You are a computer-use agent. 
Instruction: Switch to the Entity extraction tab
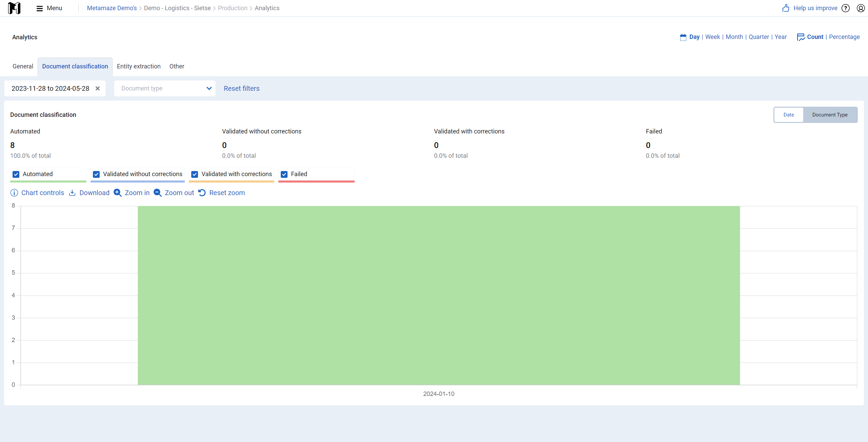click(x=139, y=66)
